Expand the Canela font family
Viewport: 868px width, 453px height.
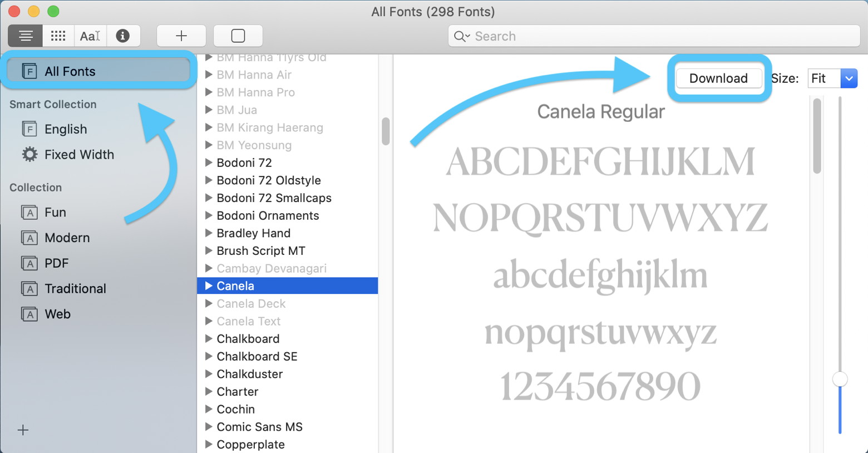point(209,286)
